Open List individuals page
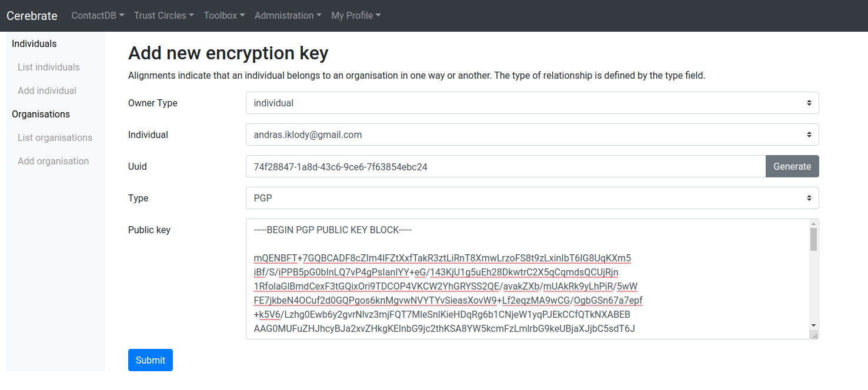Screen dimensions: 868x390 [x=48, y=67]
